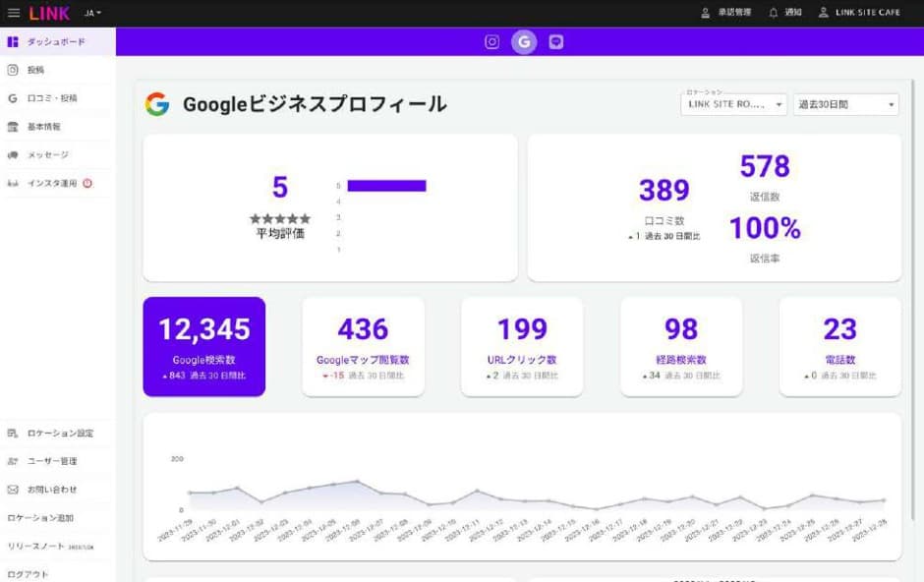
Task: Open the 過去30日間 period dropdown
Action: pyautogui.click(x=845, y=104)
